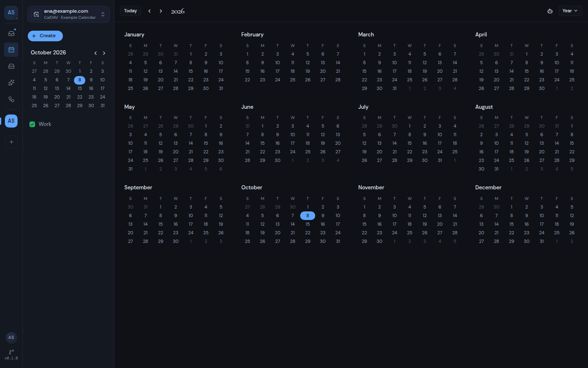Image resolution: width=588 pixels, height=368 pixels.
Task: Open the April month heading
Action: pos(481,35)
